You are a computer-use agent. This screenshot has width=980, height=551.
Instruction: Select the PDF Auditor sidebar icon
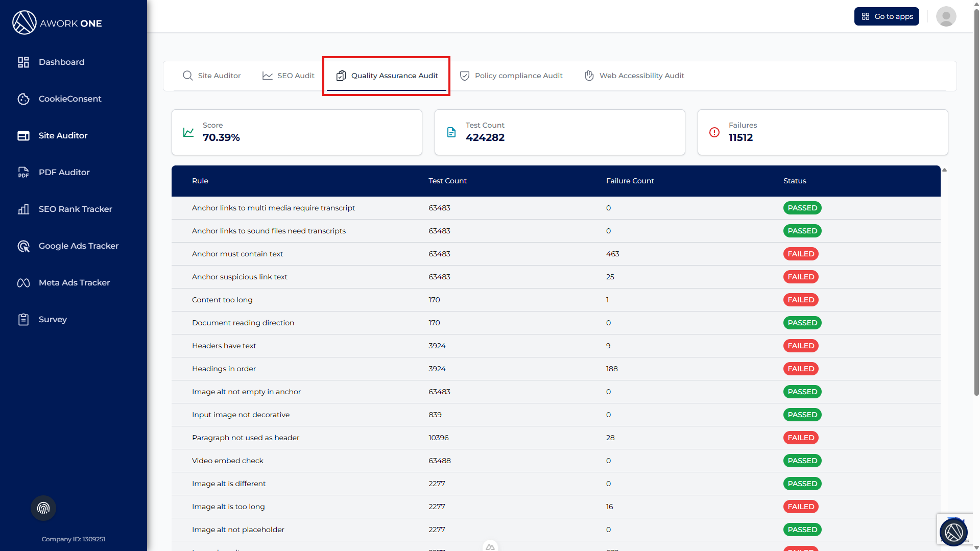click(23, 173)
